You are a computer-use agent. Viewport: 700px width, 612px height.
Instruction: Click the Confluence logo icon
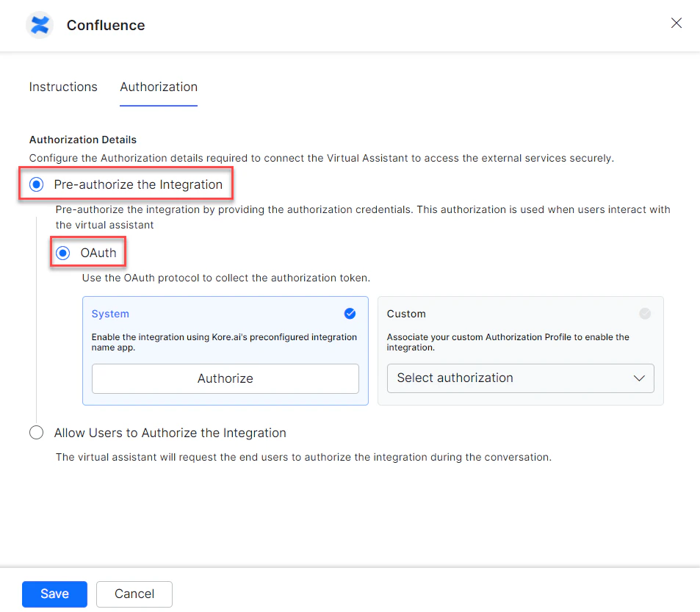click(x=39, y=24)
